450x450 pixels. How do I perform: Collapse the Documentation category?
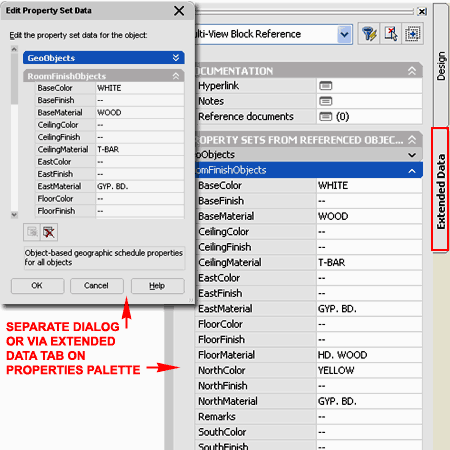pos(412,71)
